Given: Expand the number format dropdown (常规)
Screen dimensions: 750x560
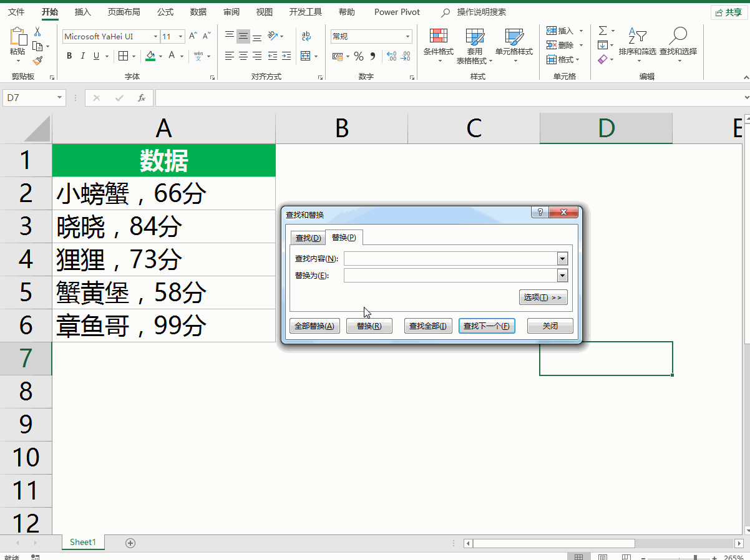Looking at the screenshot, I should point(408,37).
